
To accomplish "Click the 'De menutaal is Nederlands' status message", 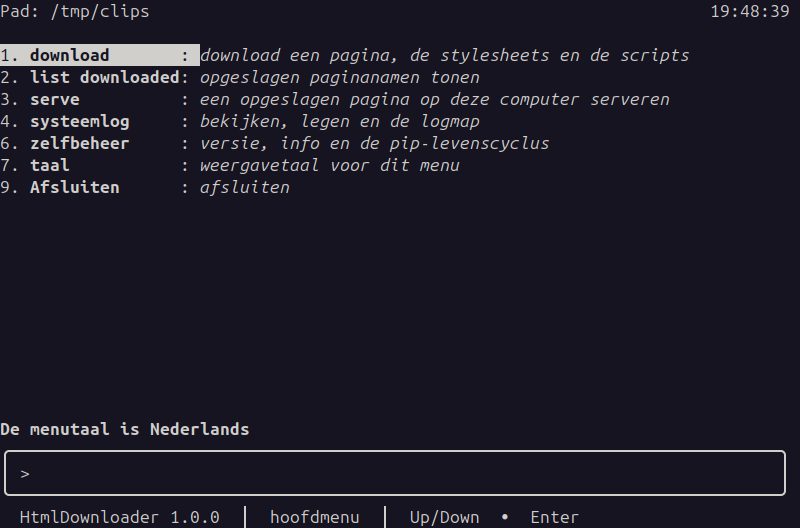I will [124, 430].
